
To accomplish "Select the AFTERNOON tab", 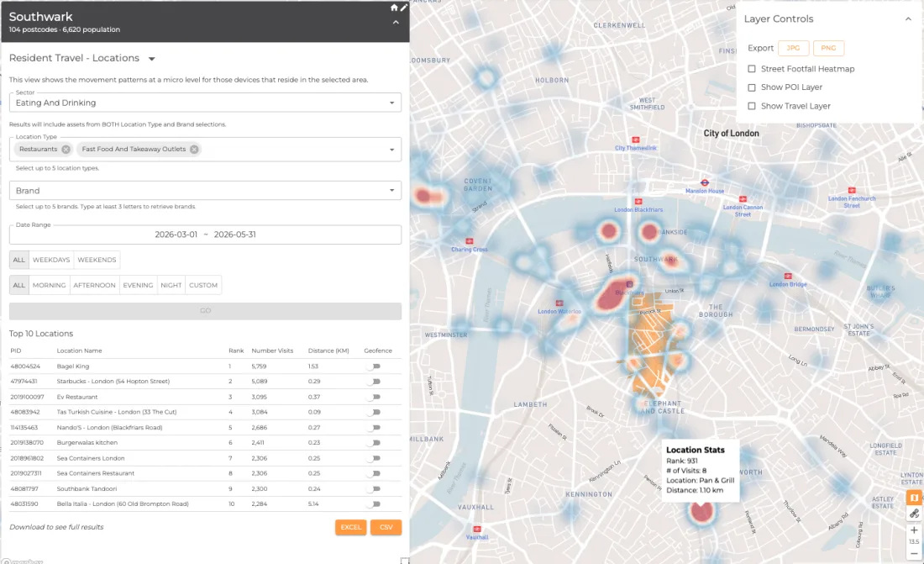I will point(94,285).
